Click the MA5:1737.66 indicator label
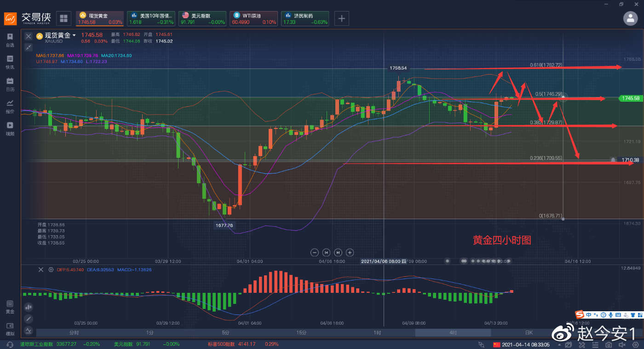 (50, 56)
